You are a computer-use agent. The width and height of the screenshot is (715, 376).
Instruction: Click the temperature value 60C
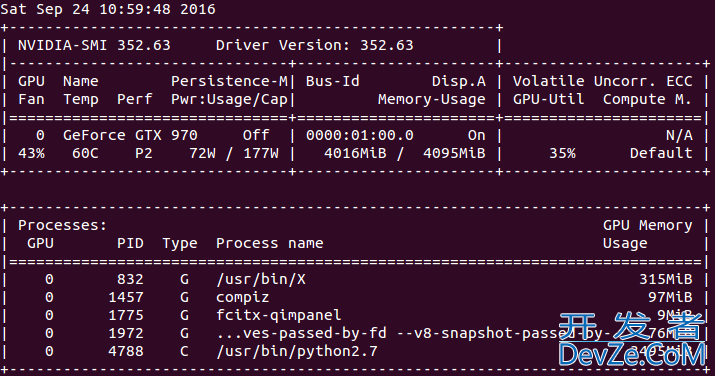[x=85, y=154]
